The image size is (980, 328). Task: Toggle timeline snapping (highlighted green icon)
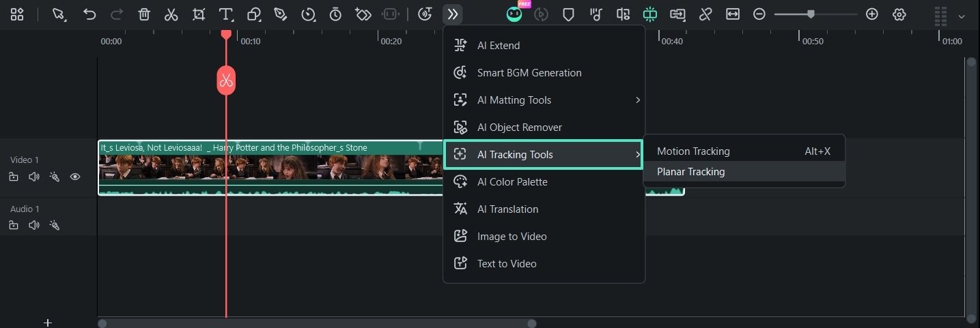[650, 14]
